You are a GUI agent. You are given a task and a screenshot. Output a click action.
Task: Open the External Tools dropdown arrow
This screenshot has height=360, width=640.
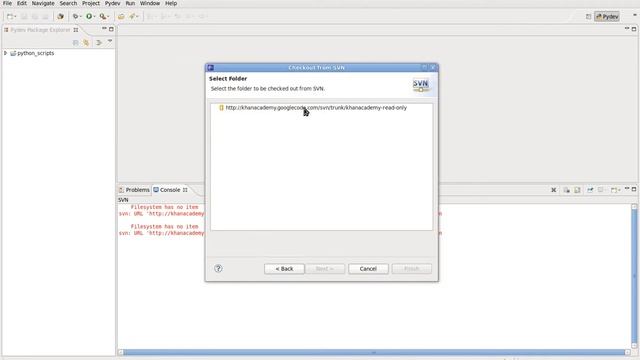(x=108, y=17)
